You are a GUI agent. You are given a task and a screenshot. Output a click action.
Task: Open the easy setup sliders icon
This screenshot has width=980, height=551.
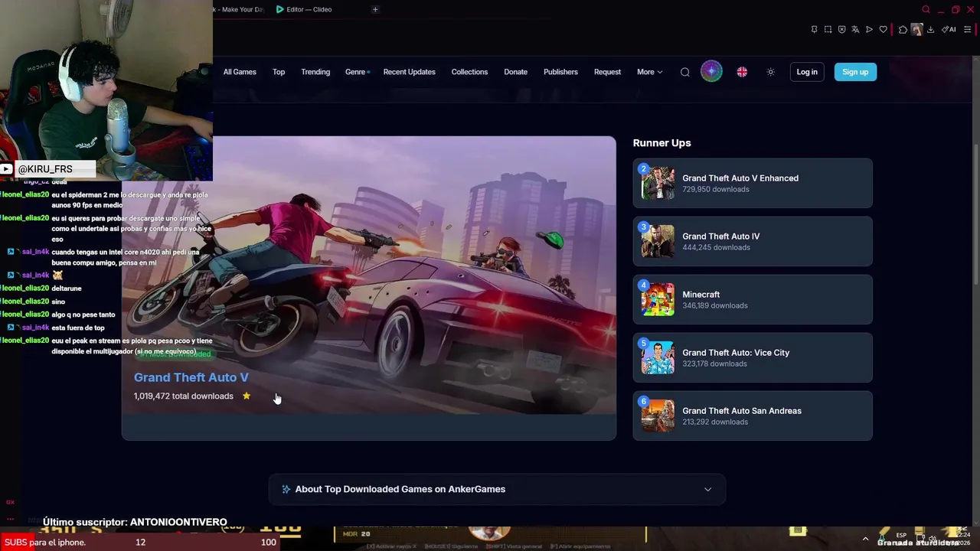point(967,30)
